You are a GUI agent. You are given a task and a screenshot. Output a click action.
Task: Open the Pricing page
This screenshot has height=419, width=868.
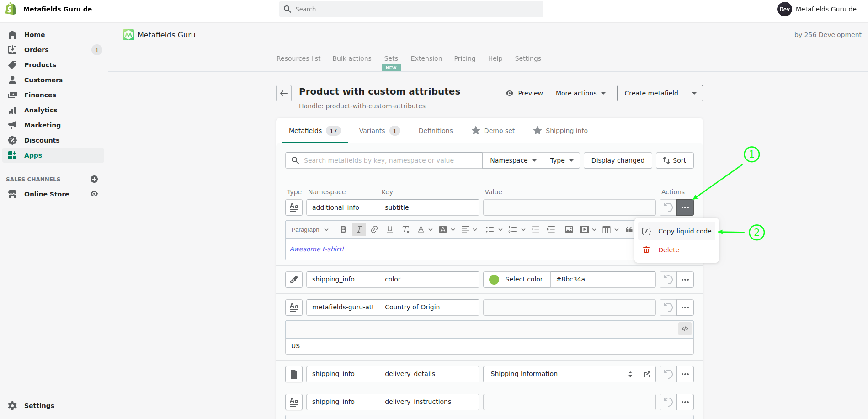465,58
